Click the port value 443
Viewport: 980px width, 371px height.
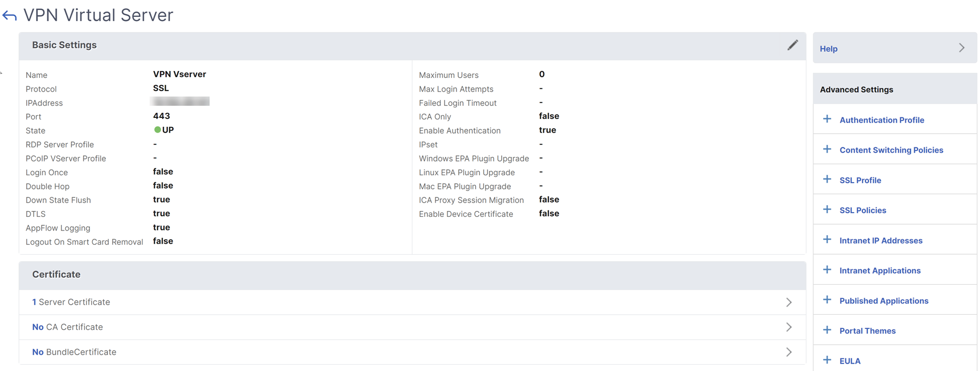click(161, 116)
